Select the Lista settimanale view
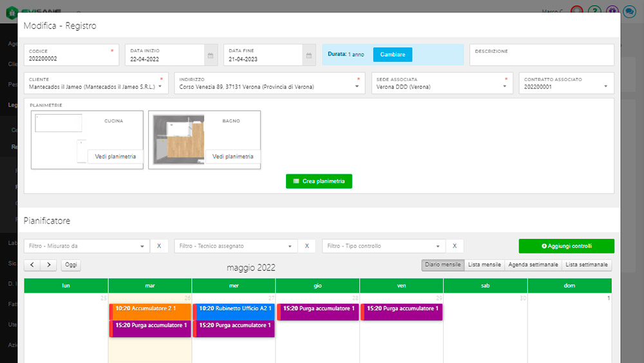This screenshot has height=363, width=644. pyautogui.click(x=587, y=265)
